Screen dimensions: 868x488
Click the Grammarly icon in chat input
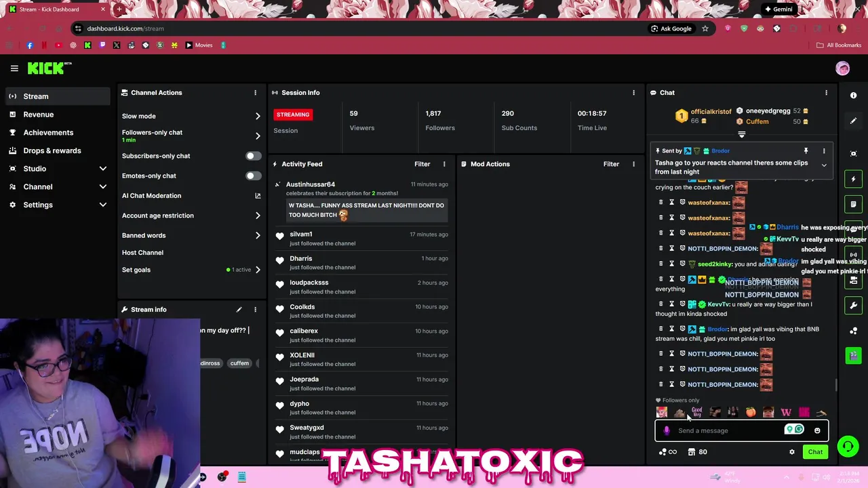(799, 430)
